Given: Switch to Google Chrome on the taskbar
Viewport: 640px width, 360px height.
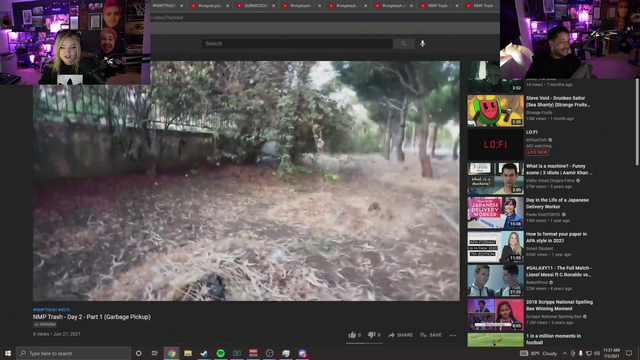Looking at the screenshot, I should click(171, 353).
